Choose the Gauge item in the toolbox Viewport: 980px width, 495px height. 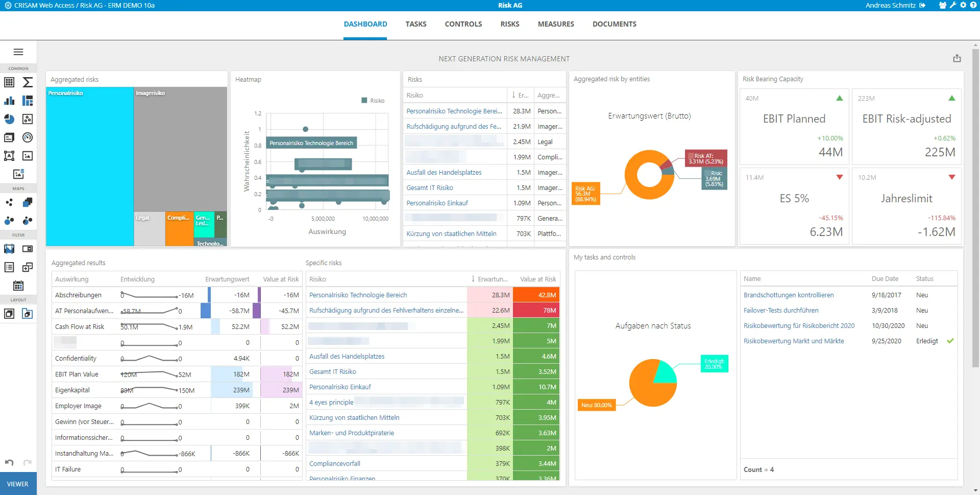pos(28,137)
